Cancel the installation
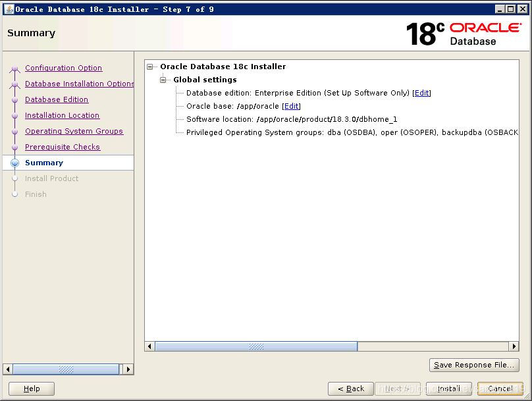This screenshot has width=532, height=401. point(500,388)
